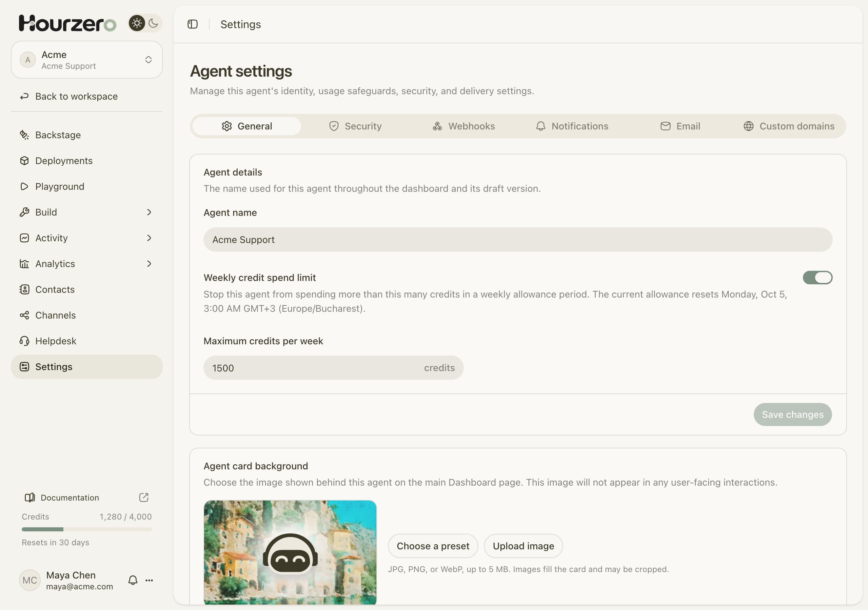Open the Webhooks tab

pos(464,126)
